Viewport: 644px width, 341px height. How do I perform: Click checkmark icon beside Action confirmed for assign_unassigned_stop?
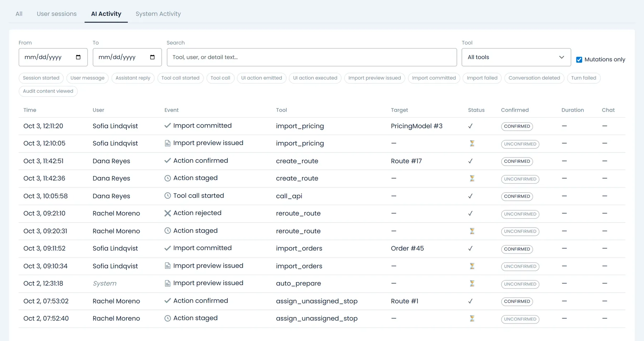pyautogui.click(x=167, y=301)
